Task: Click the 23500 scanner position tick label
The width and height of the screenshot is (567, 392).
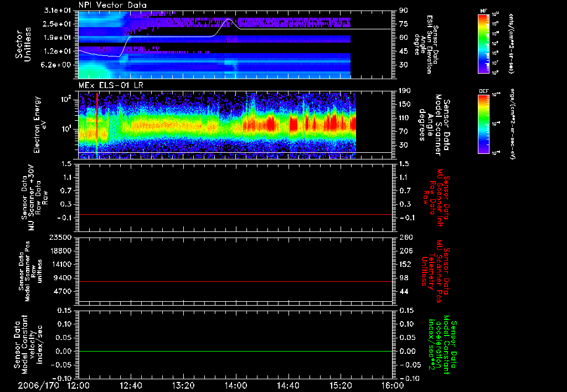Action: (61, 237)
